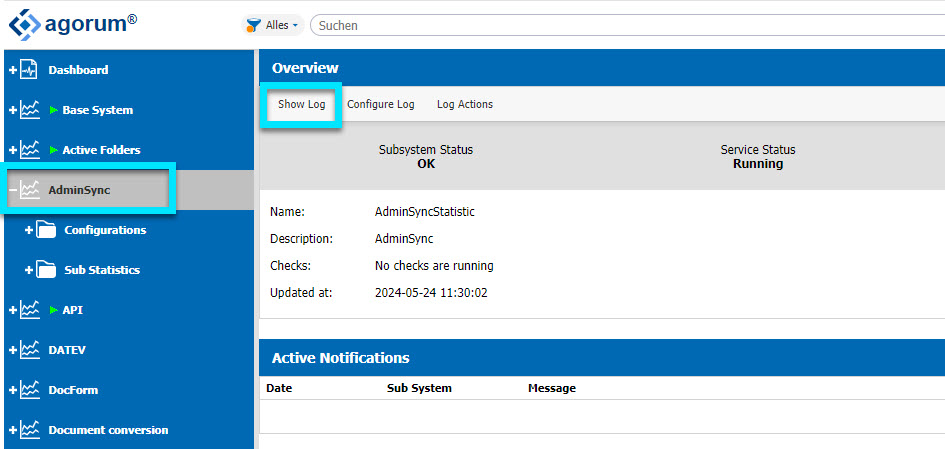Open the Configure Log menu item
The height and width of the screenshot is (449, 945).
pos(381,104)
